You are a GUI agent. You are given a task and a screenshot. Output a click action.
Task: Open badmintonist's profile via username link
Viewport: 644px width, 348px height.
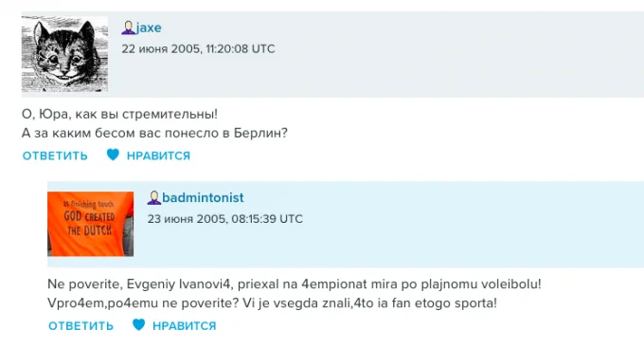pos(203,198)
